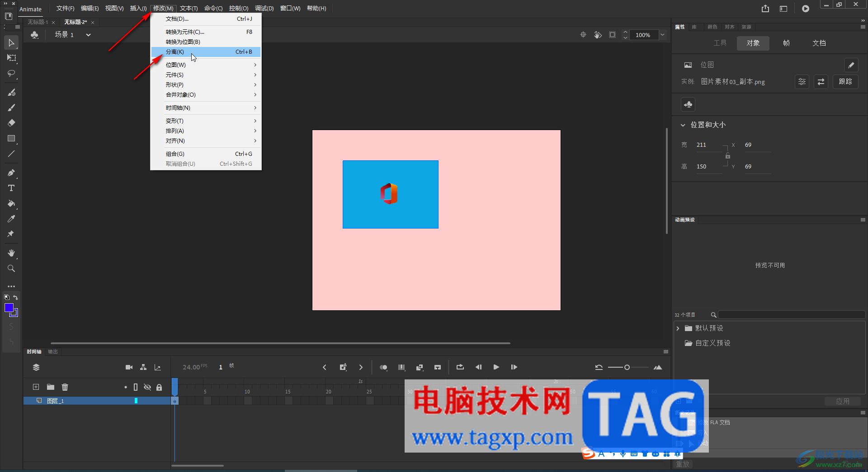Switch to the 库 library panel tab
Screen dimensions: 868x472
(x=694, y=27)
